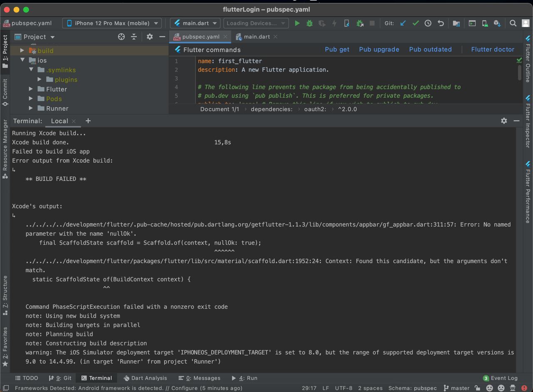Screen dimensions: 533x392
Task: Open the main.dart run configuration dropdown
Action: (195, 23)
